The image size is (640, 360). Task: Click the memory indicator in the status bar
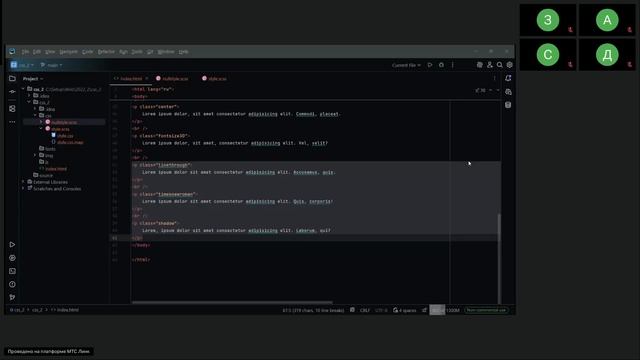(445, 310)
